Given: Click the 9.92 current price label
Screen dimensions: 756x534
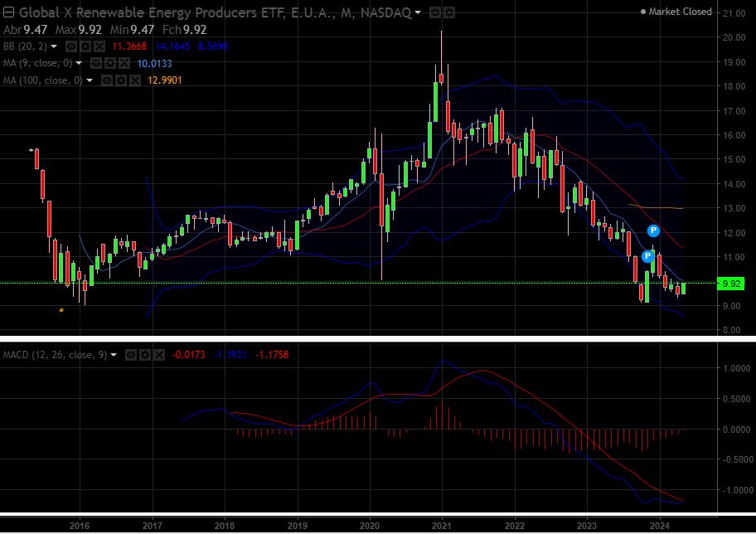Looking at the screenshot, I should pyautogui.click(x=732, y=283).
